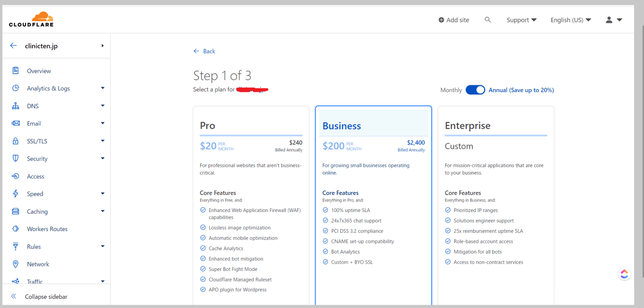Click the Analytics & Logs pie chart icon
This screenshot has width=644, height=308.
(x=15, y=88)
